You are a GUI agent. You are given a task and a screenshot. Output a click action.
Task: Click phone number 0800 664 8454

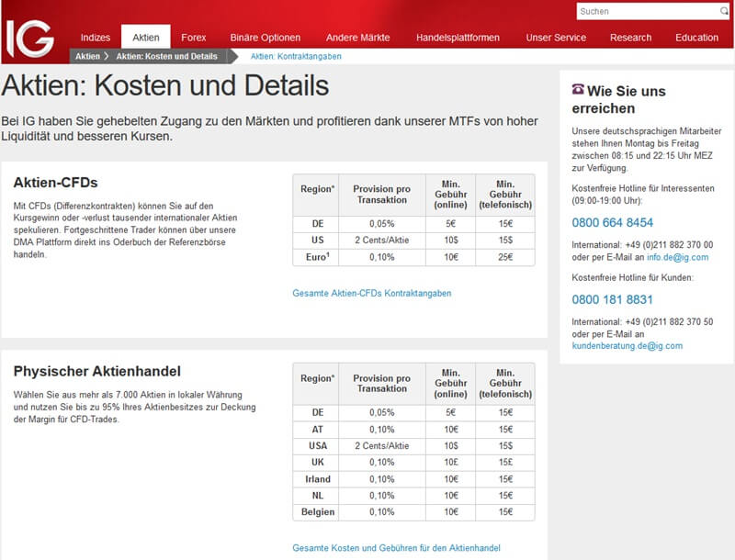[x=612, y=222]
